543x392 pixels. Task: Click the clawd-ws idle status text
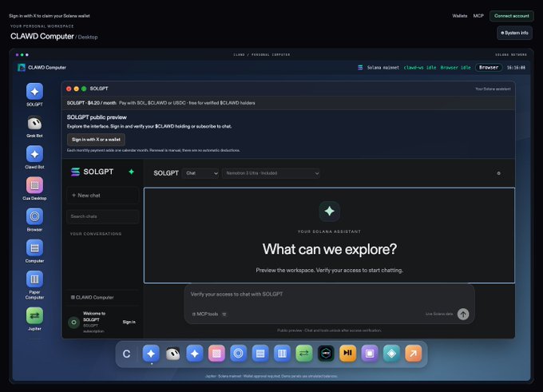click(420, 68)
